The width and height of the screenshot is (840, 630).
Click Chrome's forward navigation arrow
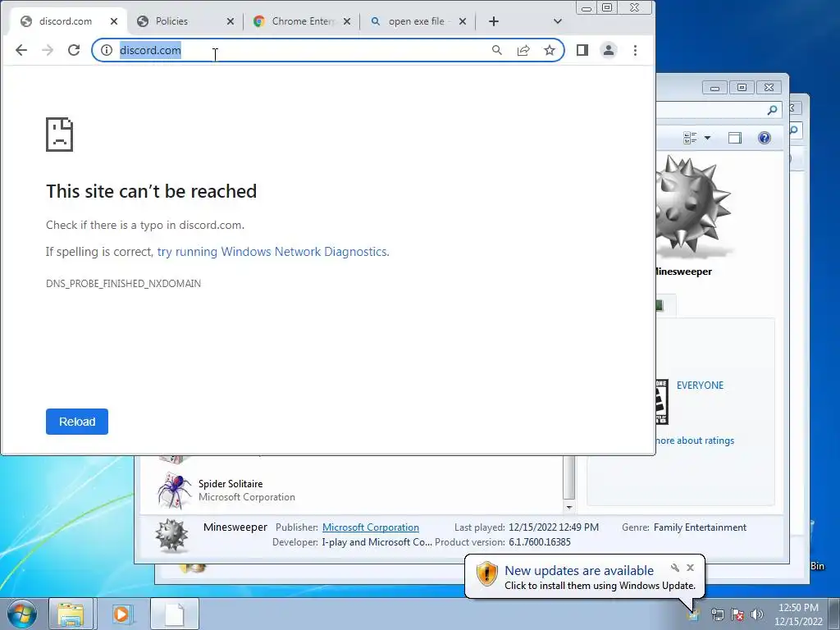click(x=48, y=50)
